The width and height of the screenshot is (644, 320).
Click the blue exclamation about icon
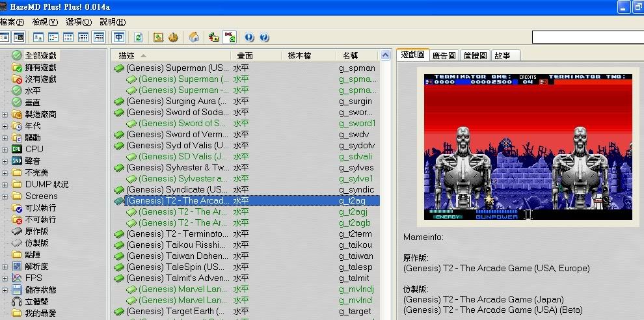coord(249,37)
